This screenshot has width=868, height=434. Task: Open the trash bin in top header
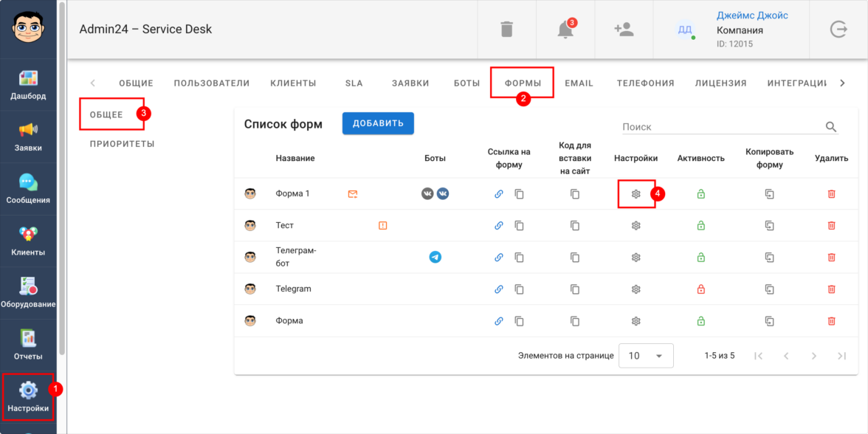coord(506,30)
